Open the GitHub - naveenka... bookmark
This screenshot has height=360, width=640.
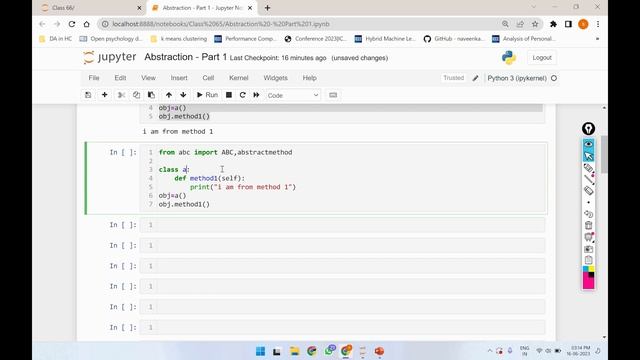coord(453,39)
